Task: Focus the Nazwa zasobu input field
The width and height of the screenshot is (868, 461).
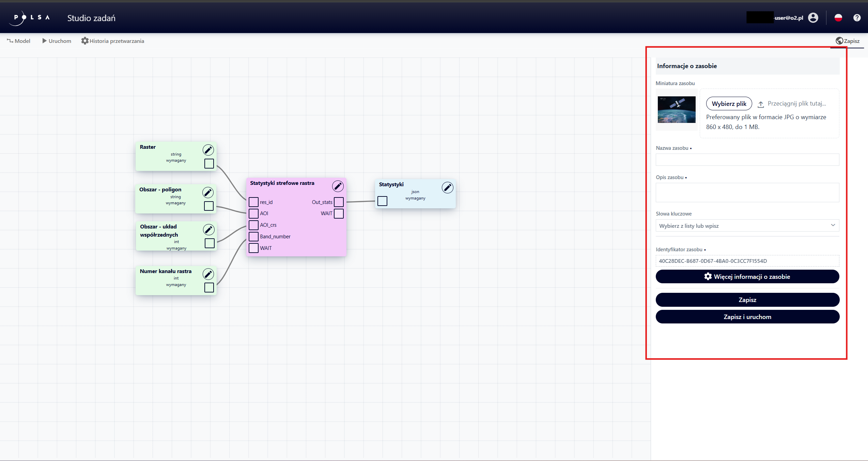Action: pos(747,160)
